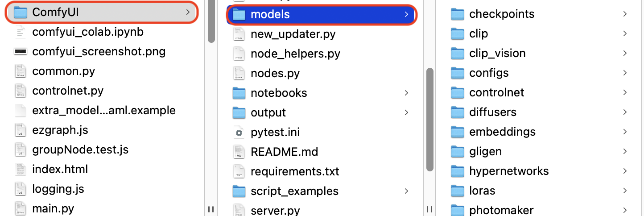Click the middle column vertical scrollbar
The height and width of the screenshot is (216, 644).
pyautogui.click(x=429, y=120)
